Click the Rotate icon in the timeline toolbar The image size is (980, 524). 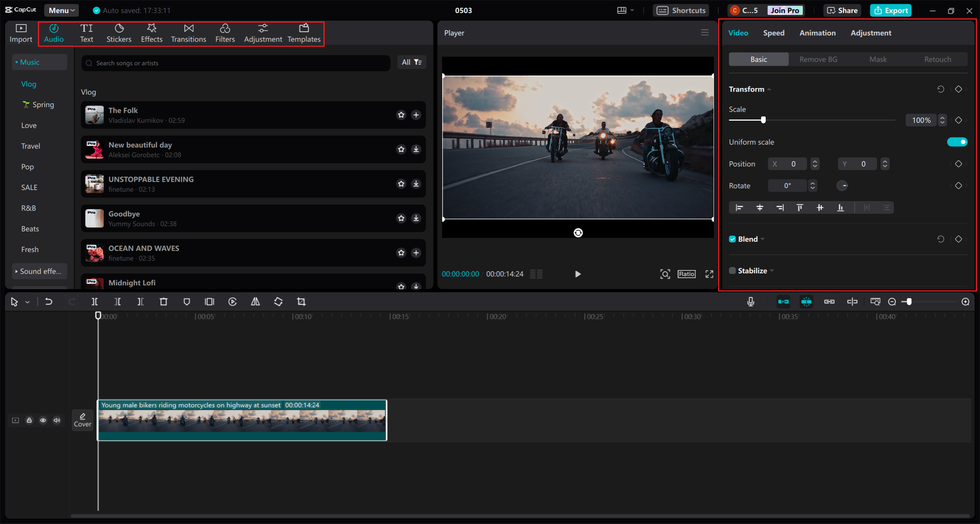pos(278,301)
